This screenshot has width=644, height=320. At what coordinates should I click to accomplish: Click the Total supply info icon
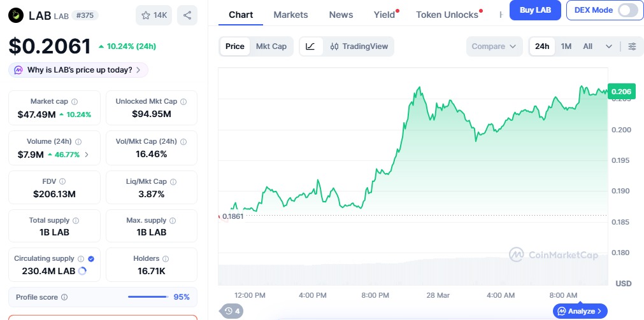[76, 220]
